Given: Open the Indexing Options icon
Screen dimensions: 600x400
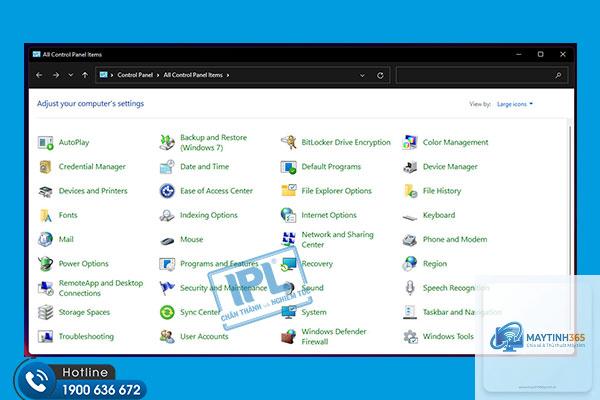Looking at the screenshot, I should (x=167, y=215).
